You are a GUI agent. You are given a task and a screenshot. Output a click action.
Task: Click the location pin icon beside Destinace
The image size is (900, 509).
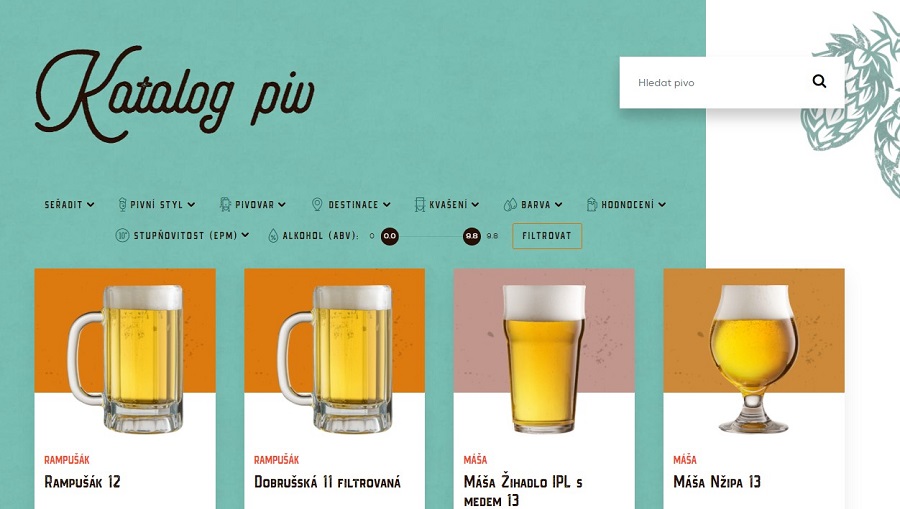click(x=317, y=204)
